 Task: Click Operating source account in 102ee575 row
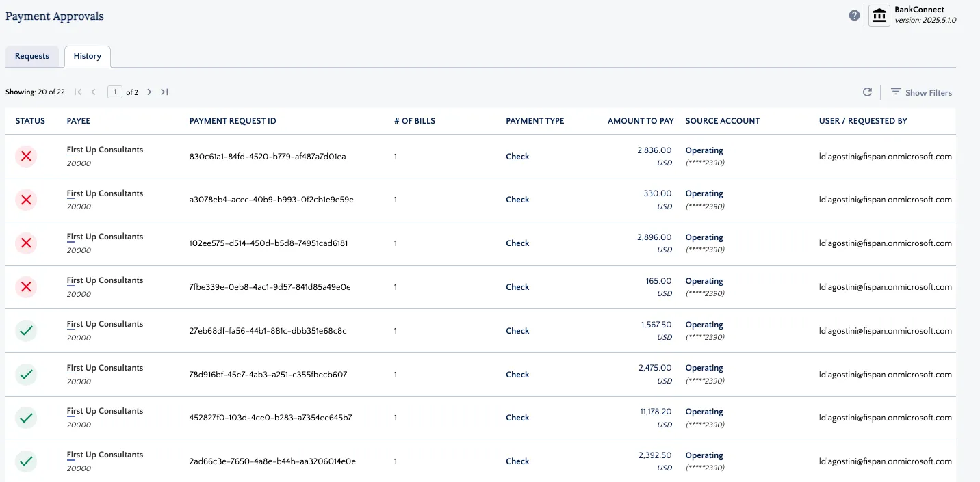pyautogui.click(x=704, y=237)
